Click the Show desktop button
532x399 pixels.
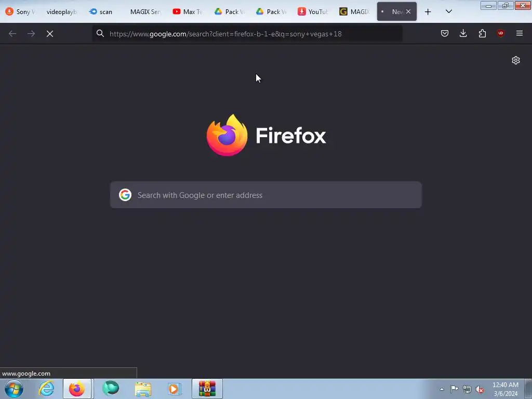(528, 389)
